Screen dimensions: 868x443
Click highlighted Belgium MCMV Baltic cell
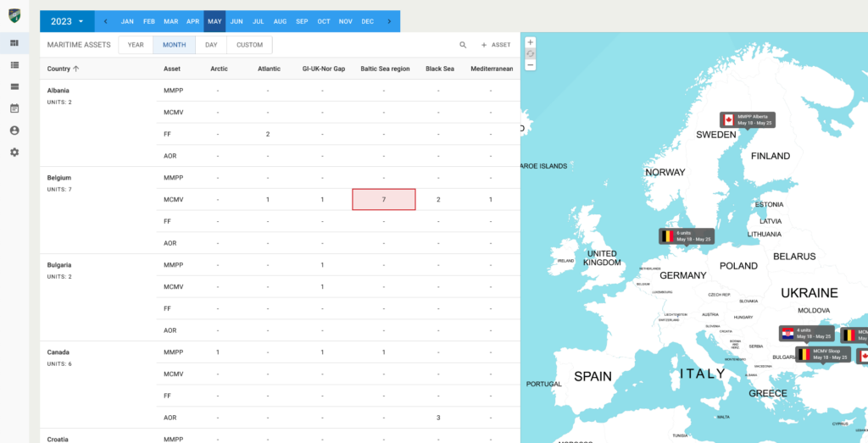tap(383, 199)
